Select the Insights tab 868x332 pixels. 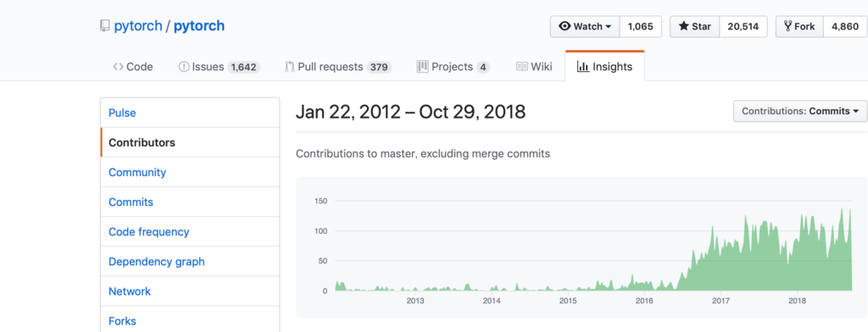pos(604,67)
